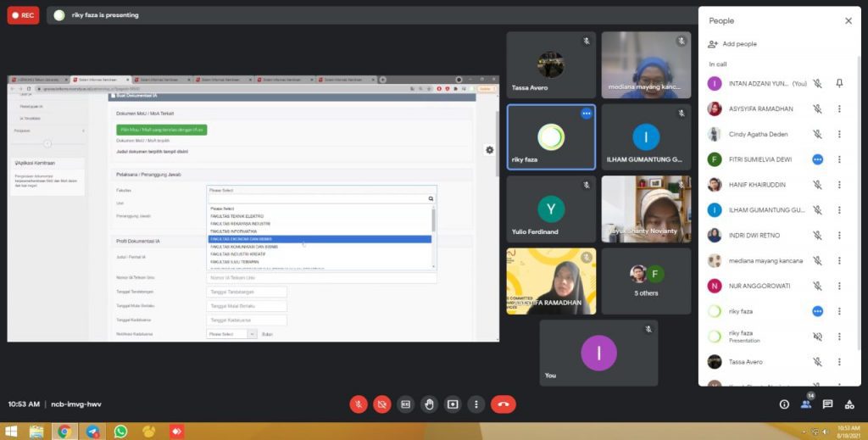Unmute microphone in the call toolbar

pos(359,404)
